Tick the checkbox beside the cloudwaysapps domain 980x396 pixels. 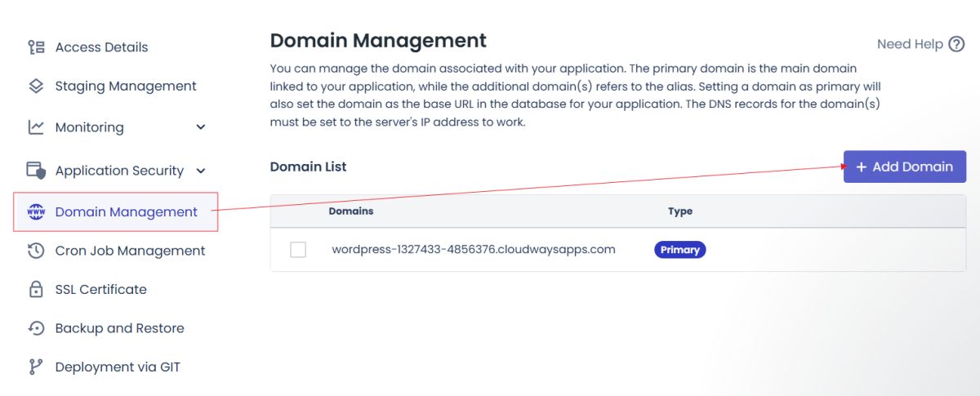(298, 250)
